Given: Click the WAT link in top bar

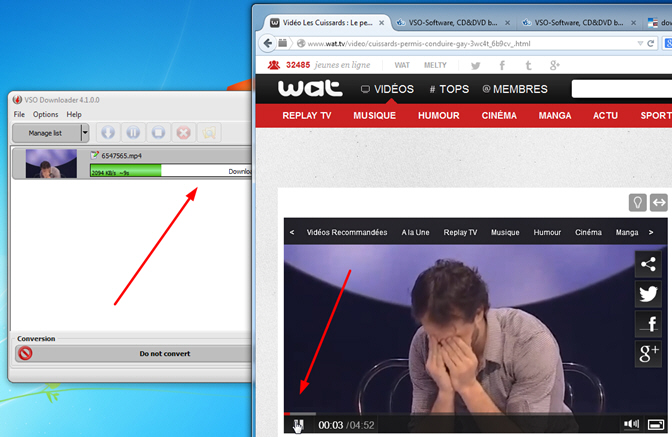Looking at the screenshot, I should [x=402, y=65].
